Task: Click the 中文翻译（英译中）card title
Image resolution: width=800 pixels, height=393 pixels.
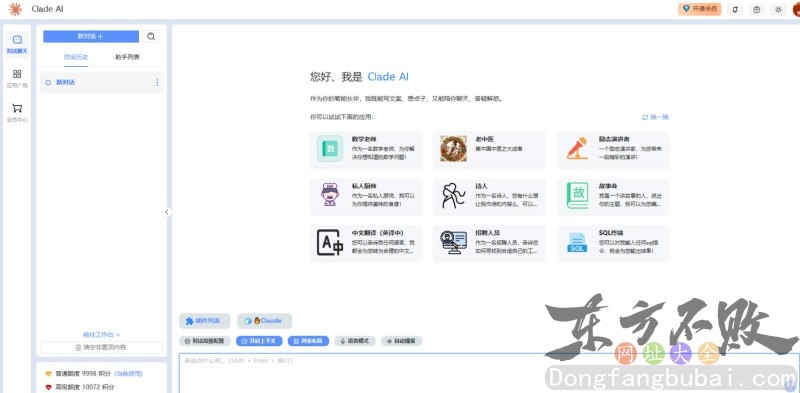Action: (378, 233)
